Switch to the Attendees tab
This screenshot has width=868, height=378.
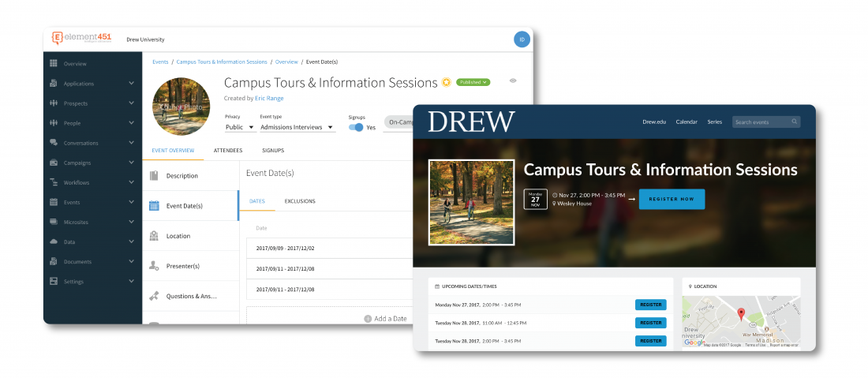pyautogui.click(x=228, y=151)
